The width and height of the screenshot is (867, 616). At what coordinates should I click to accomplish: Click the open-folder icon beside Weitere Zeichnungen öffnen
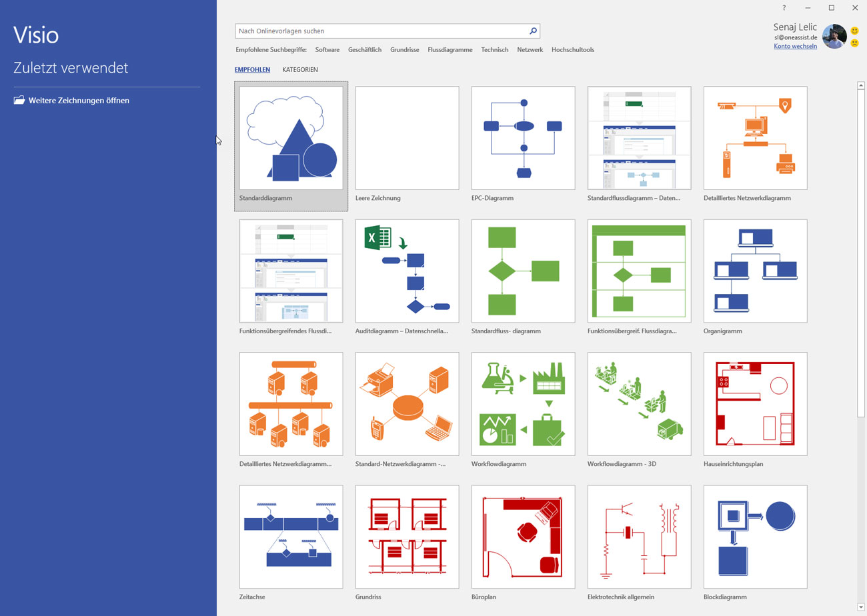(x=19, y=100)
